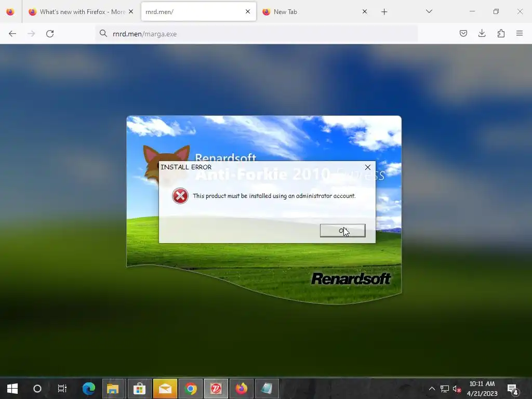Open Task View on taskbar
532x399 pixels.
tap(62, 389)
